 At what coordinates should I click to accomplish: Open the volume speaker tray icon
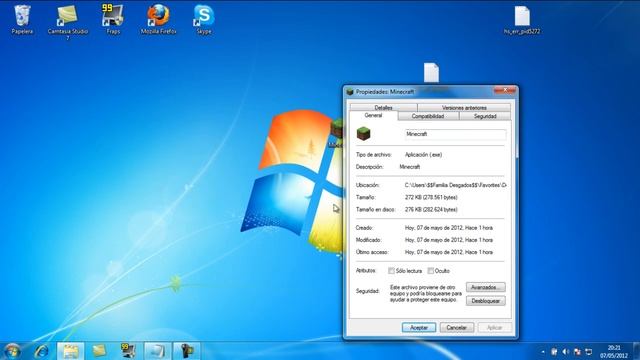(x=565, y=352)
